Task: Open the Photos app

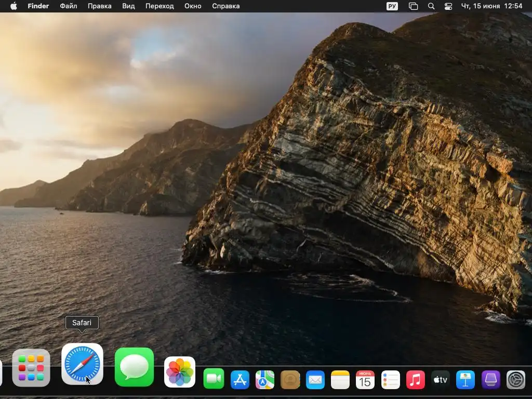Action: click(x=179, y=372)
